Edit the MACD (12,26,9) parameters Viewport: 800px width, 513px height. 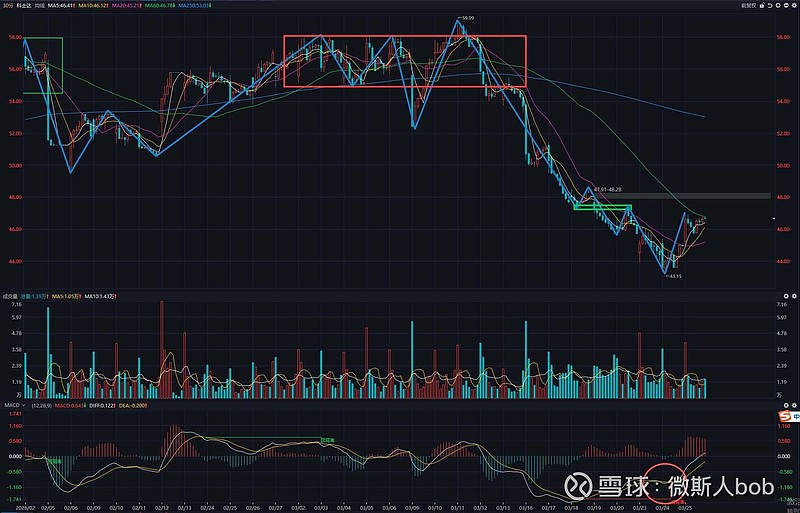pos(41,405)
